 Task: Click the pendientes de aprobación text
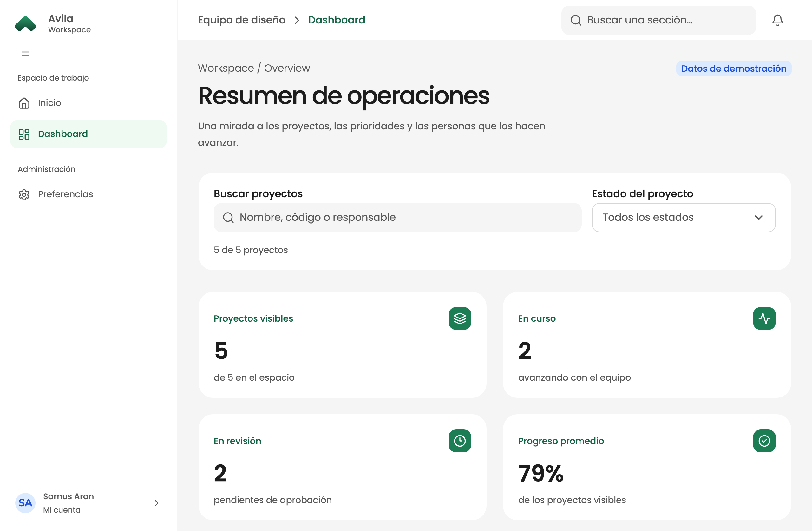[272, 500]
